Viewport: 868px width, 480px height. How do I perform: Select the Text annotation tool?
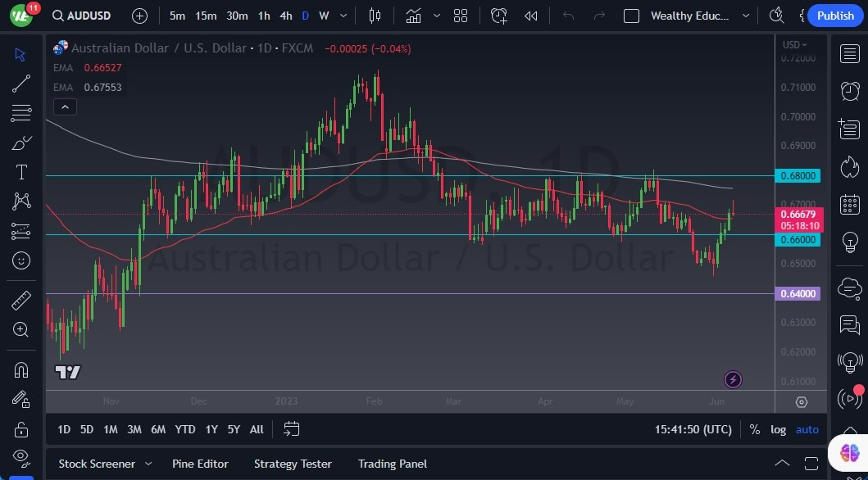(x=21, y=172)
